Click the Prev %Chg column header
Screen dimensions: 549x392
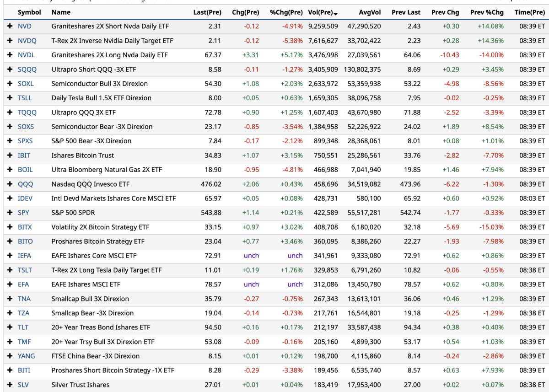tap(486, 12)
